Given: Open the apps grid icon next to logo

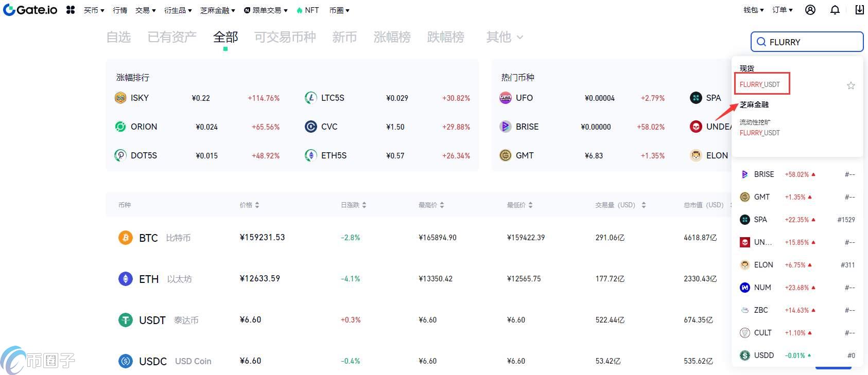Looking at the screenshot, I should (x=71, y=10).
